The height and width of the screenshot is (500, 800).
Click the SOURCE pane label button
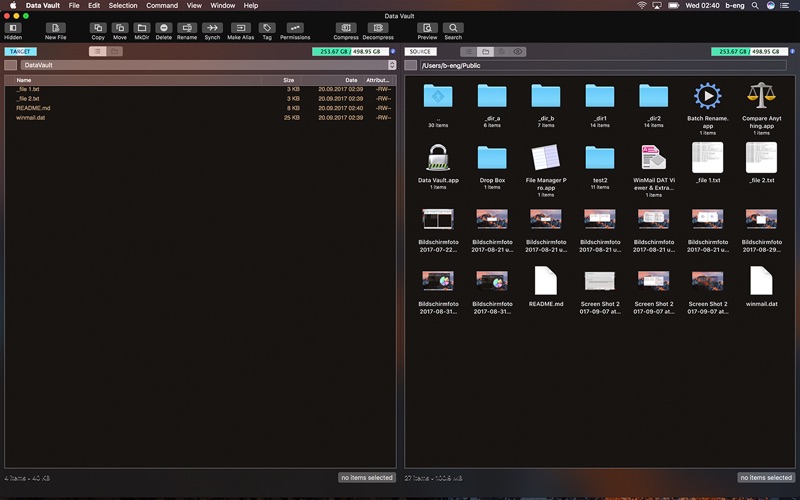[x=421, y=51]
